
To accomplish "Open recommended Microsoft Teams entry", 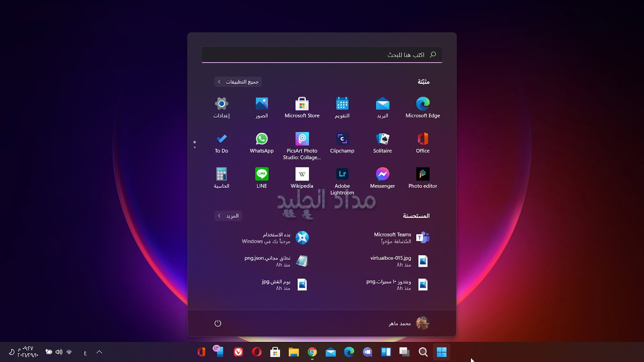I will click(402, 238).
